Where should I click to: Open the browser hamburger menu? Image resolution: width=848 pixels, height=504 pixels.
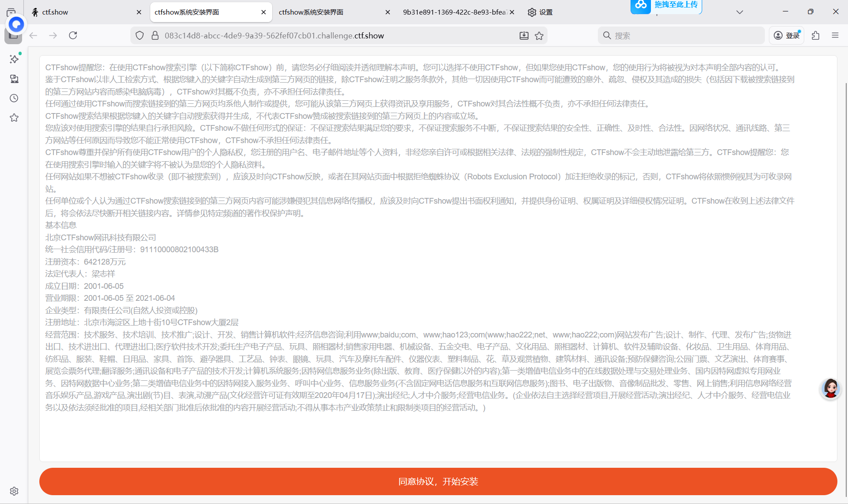pos(835,35)
